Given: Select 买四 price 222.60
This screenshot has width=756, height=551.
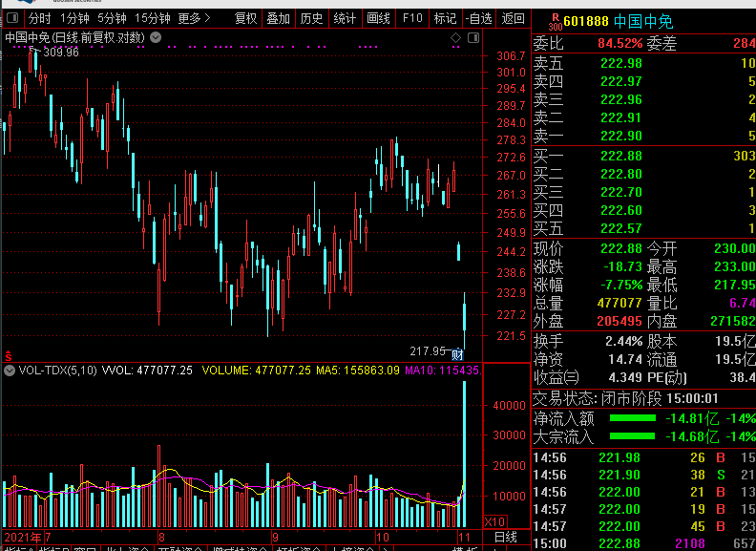Looking at the screenshot, I should click(x=621, y=210).
